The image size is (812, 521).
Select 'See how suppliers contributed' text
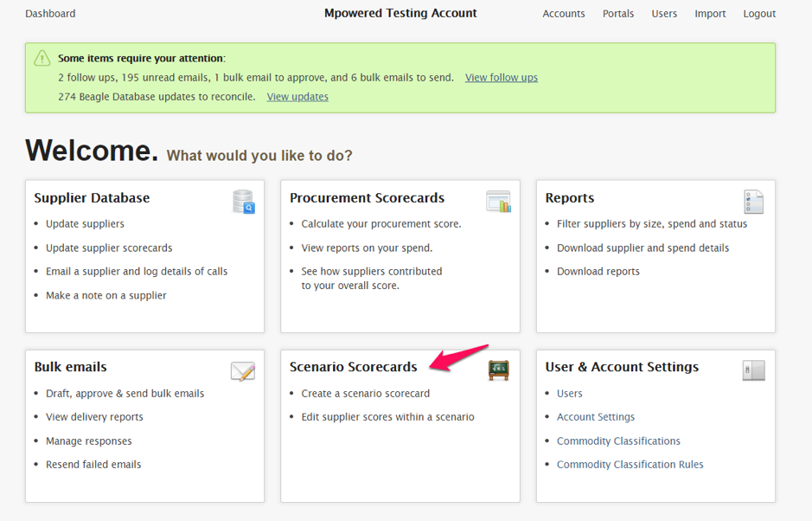click(x=372, y=271)
